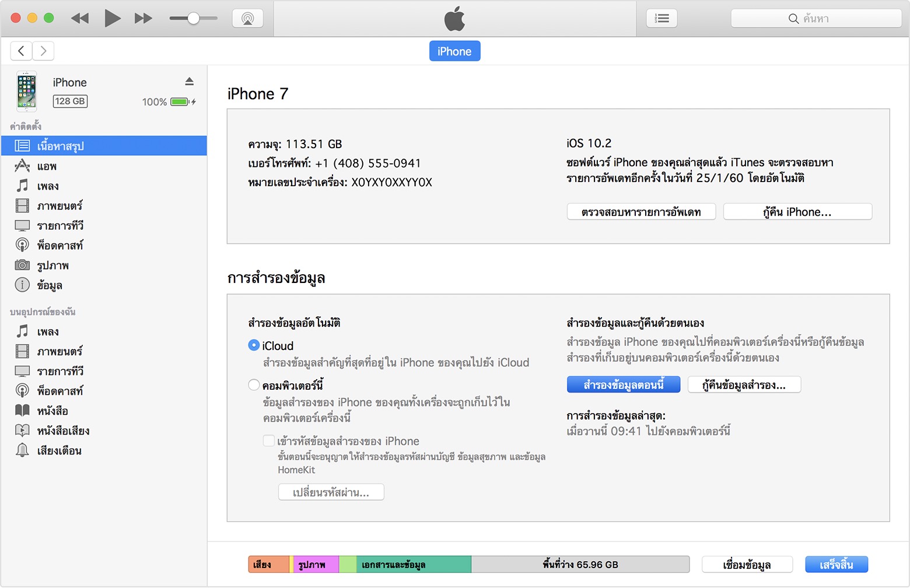Screen dimensions: 910x588
Task: Click the forward navigation chevron
Action: (43, 51)
